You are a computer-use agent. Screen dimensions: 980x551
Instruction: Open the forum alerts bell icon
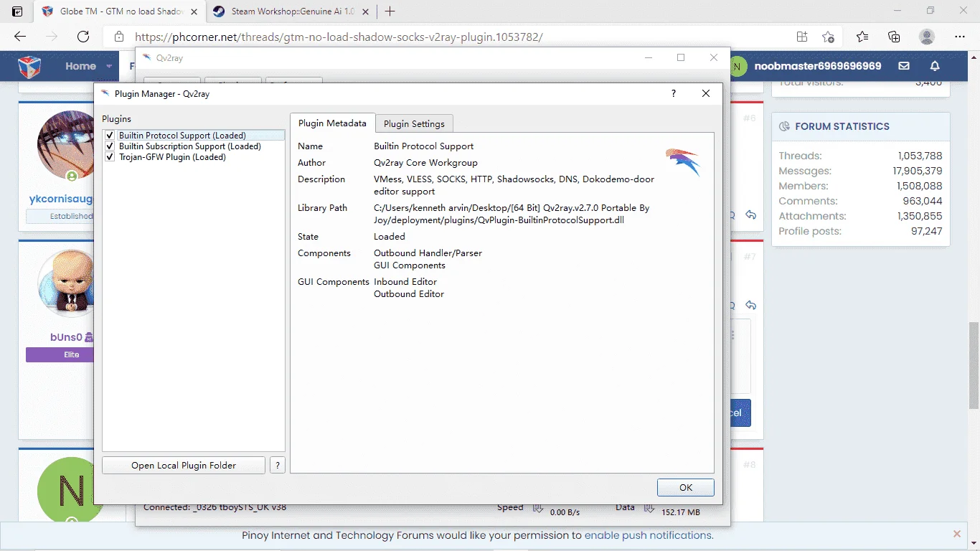pyautogui.click(x=935, y=66)
